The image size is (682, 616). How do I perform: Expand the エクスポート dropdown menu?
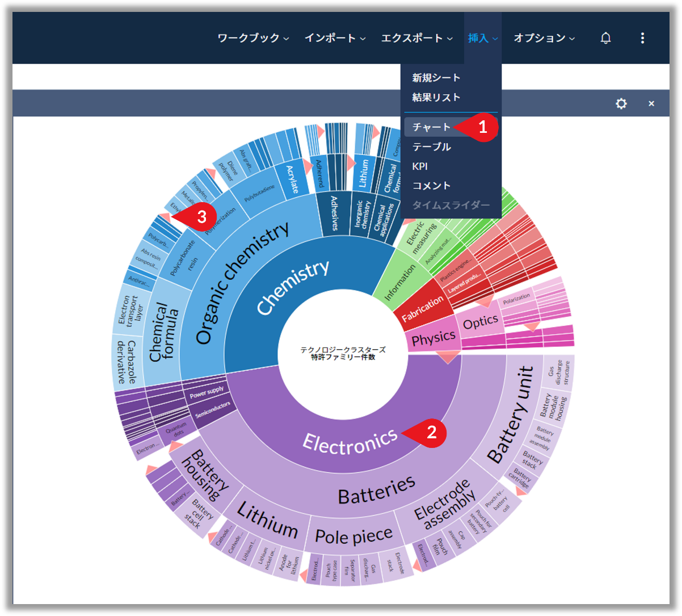click(416, 38)
